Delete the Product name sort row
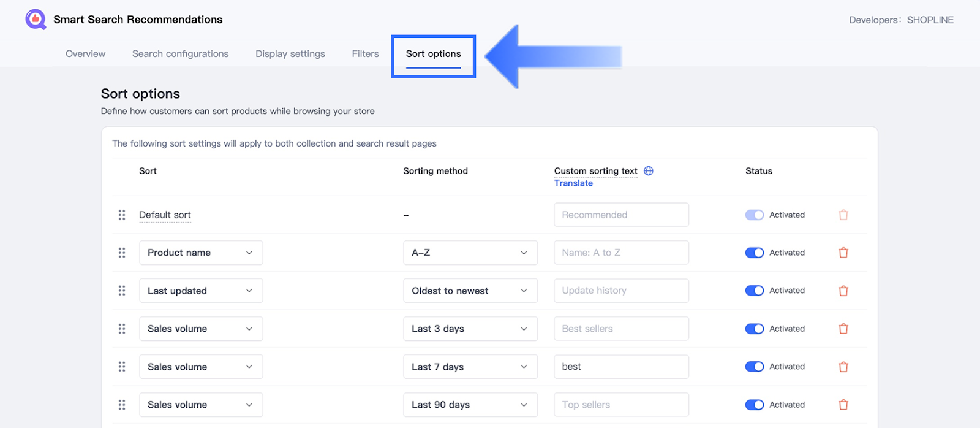The width and height of the screenshot is (980, 428). tap(843, 253)
